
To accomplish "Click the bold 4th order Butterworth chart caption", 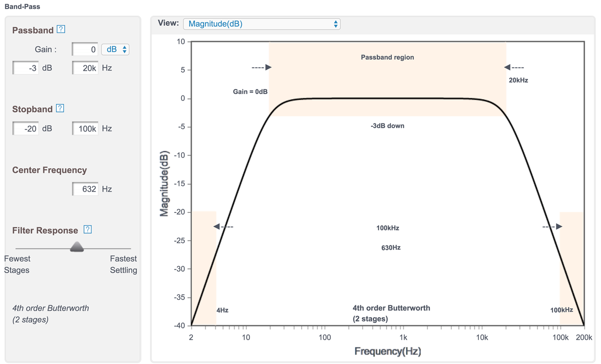I will pos(391,314).
